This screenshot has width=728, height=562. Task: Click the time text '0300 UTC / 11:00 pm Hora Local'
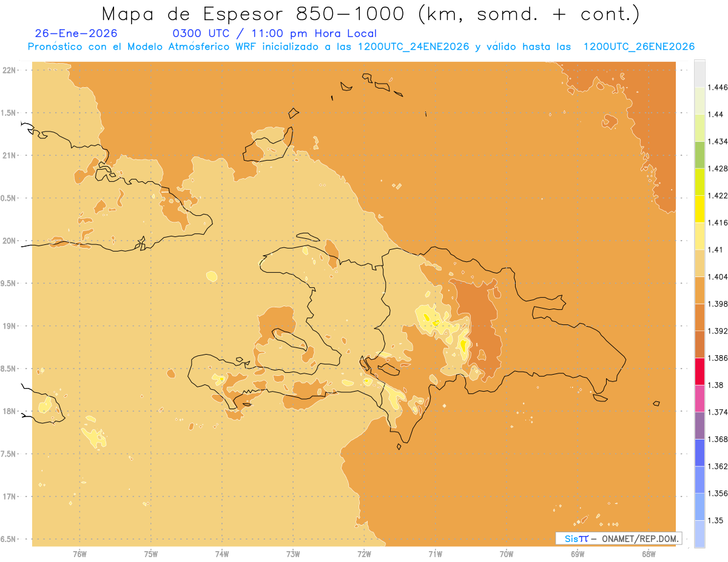point(275,34)
